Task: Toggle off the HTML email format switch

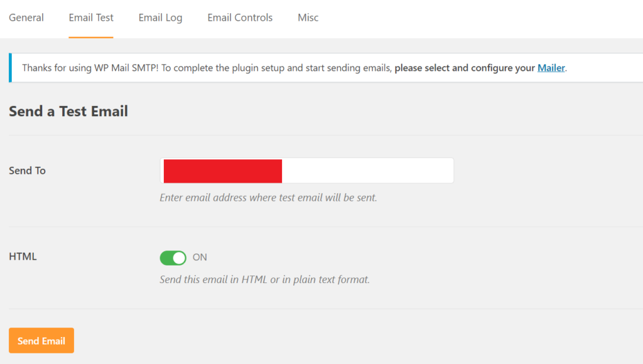Action: pos(173,257)
